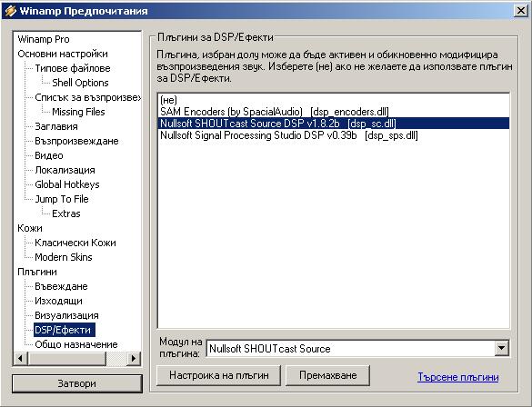Select Nullsoft SHOUTcast Source DSP entry
The height and width of the screenshot is (407, 532).
coord(334,124)
